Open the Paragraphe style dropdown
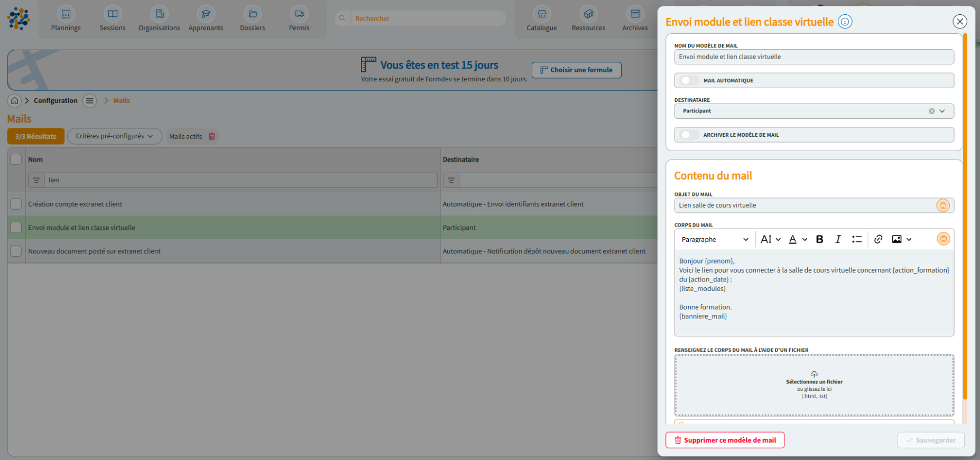The height and width of the screenshot is (460, 980). (715, 239)
